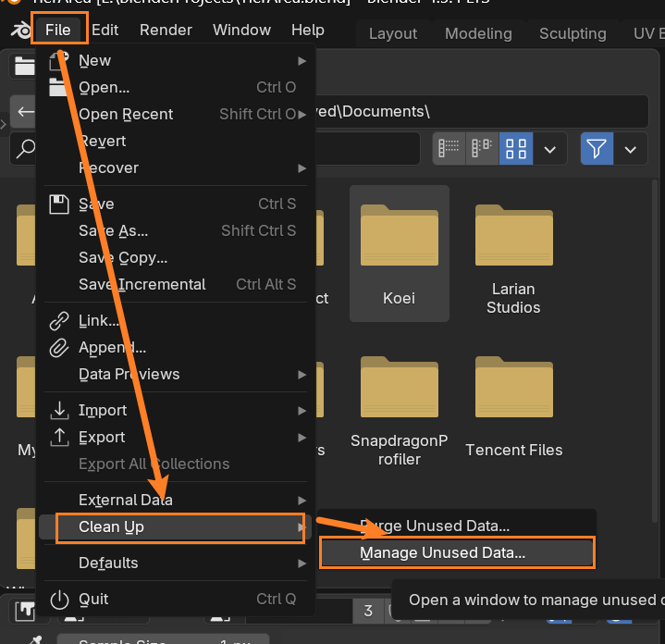
Task: Select thumbnail grid display mode
Action: pyautogui.click(x=515, y=148)
